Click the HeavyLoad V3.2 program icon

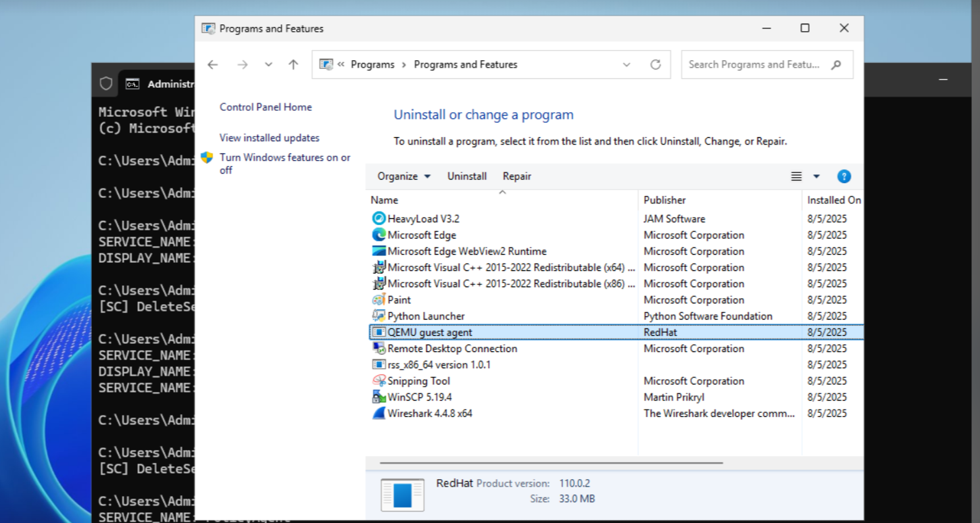pos(378,219)
